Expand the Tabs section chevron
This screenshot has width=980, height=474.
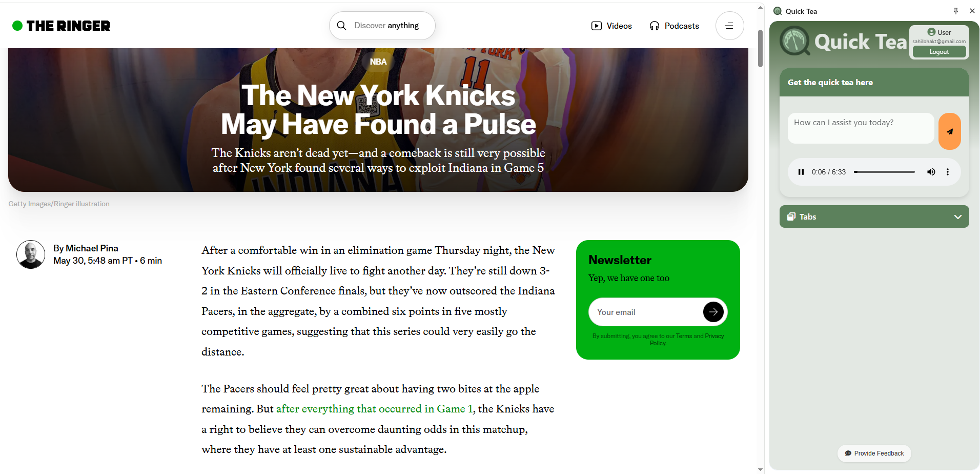957,216
